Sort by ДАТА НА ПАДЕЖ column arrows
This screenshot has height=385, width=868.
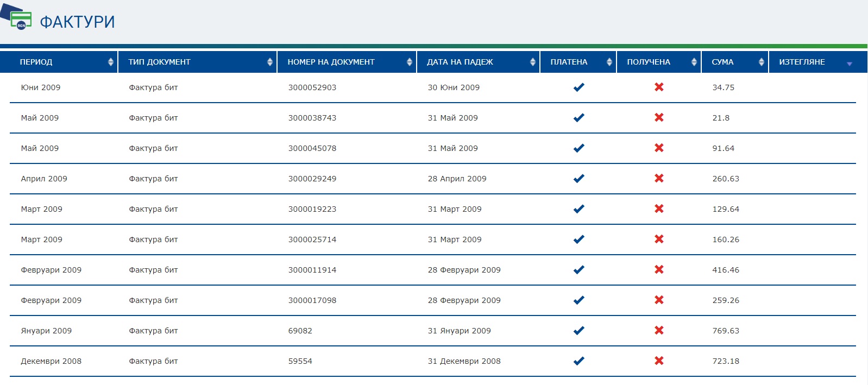tap(533, 62)
